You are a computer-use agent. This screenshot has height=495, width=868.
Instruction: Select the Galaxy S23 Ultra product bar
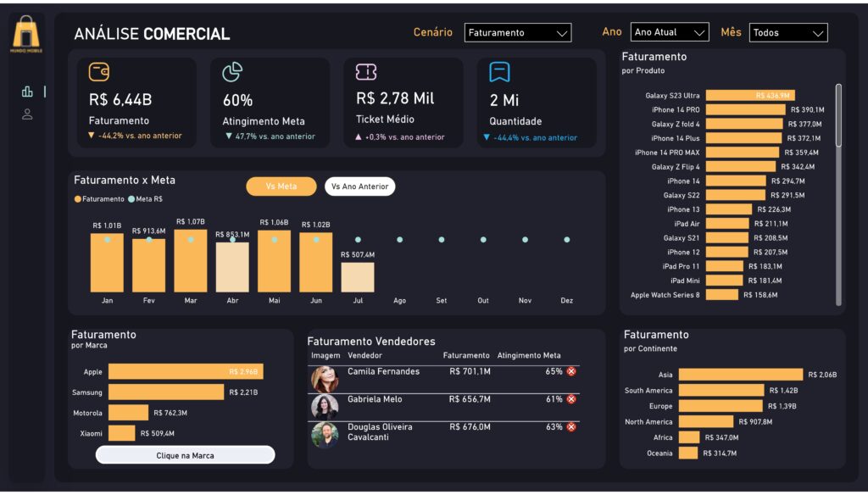pos(750,96)
